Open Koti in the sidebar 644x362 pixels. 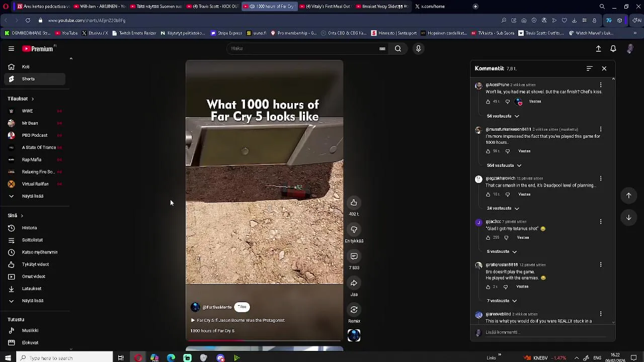point(34,67)
